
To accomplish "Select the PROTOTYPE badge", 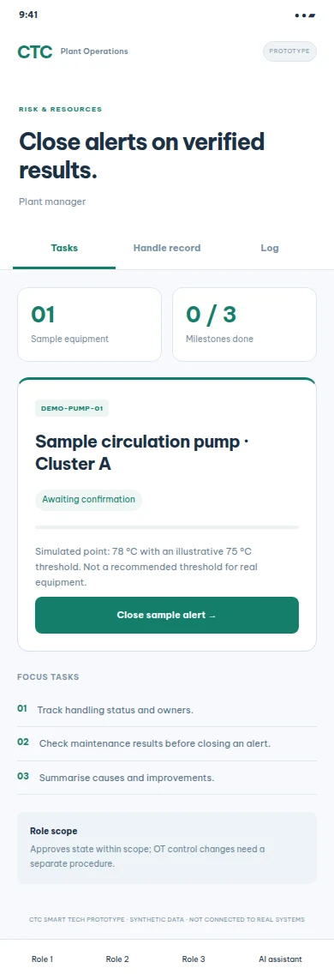I will tap(289, 51).
